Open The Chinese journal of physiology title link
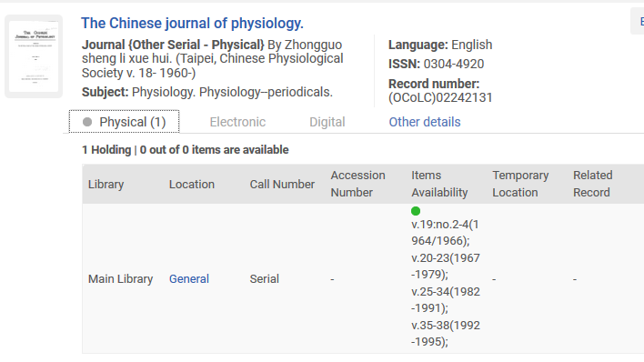The height and width of the screenshot is (362, 644). click(192, 24)
